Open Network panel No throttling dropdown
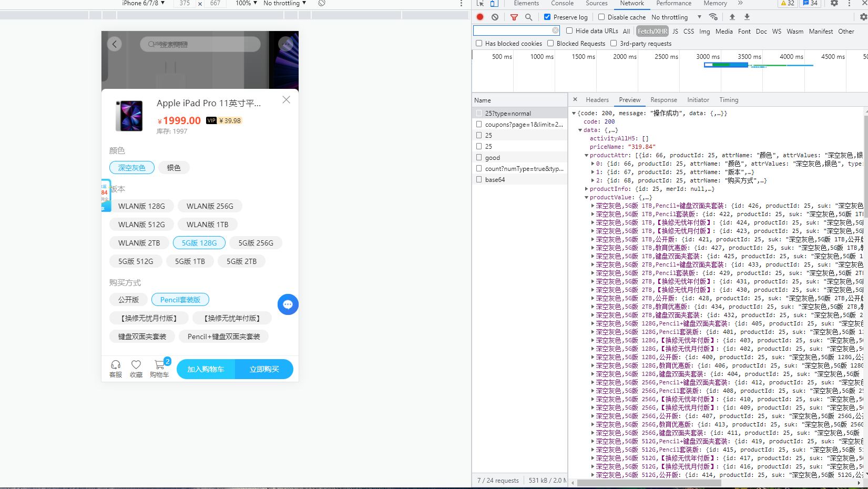The image size is (868, 489). coord(676,17)
